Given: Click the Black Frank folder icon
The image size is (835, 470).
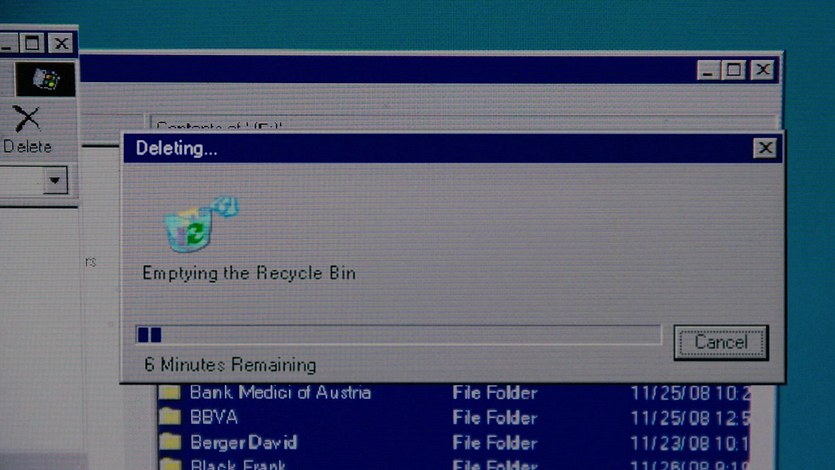Looking at the screenshot, I should click(x=171, y=463).
